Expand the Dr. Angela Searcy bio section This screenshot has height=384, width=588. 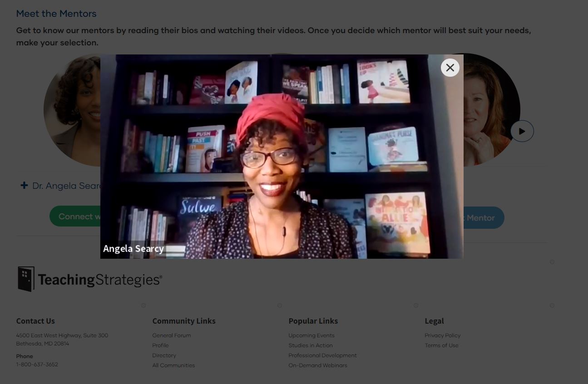click(62, 186)
